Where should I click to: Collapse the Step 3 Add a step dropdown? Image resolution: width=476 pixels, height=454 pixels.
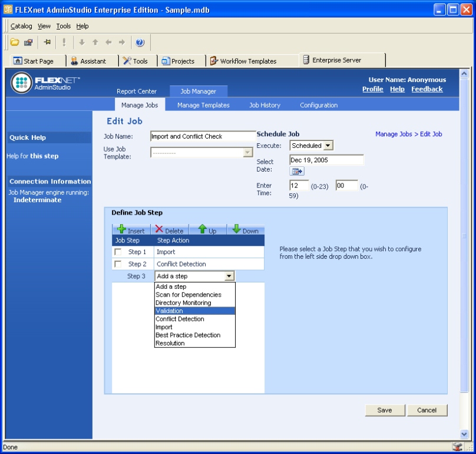tap(229, 276)
